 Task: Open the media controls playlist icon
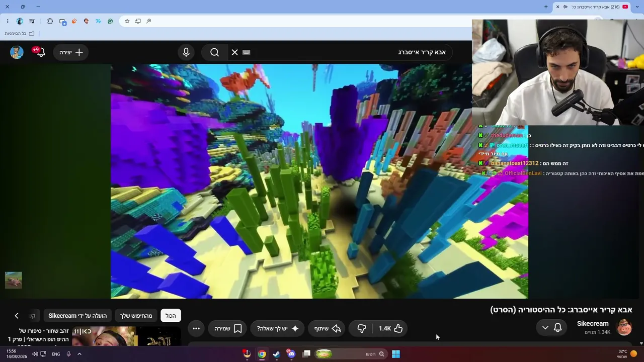tap(32, 21)
